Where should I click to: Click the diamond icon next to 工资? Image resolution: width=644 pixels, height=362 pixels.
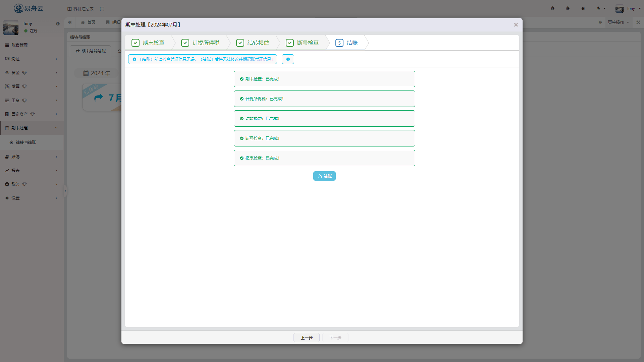pos(24,101)
